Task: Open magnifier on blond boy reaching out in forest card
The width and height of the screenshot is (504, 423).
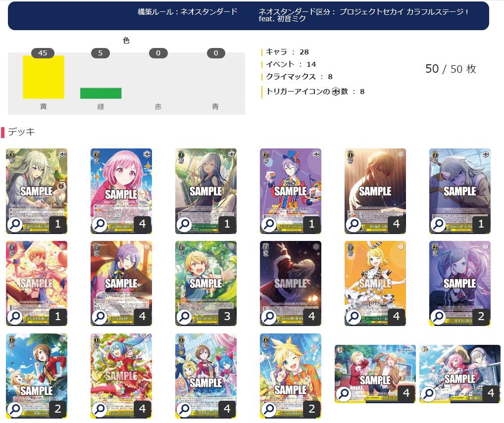Action: pos(184,317)
